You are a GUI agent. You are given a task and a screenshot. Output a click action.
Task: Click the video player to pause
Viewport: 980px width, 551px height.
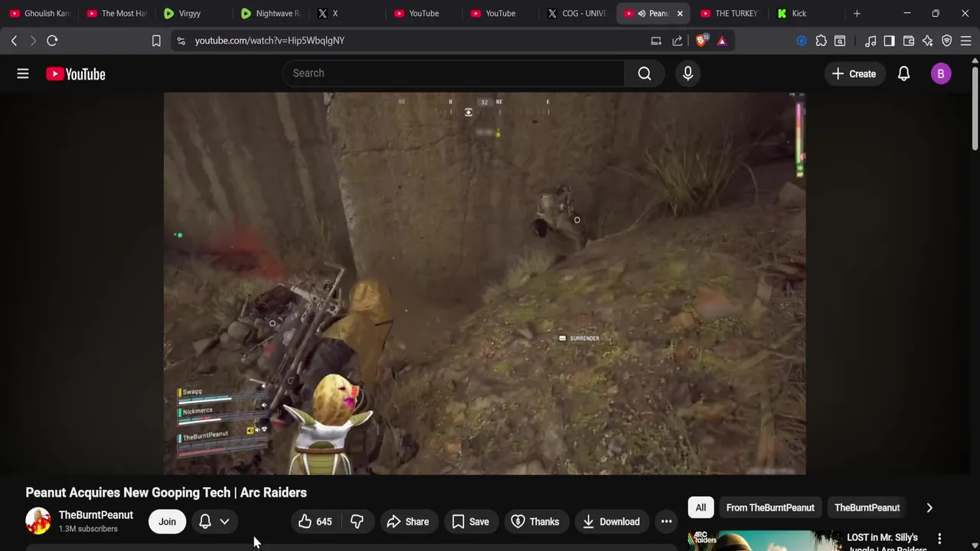[484, 283]
